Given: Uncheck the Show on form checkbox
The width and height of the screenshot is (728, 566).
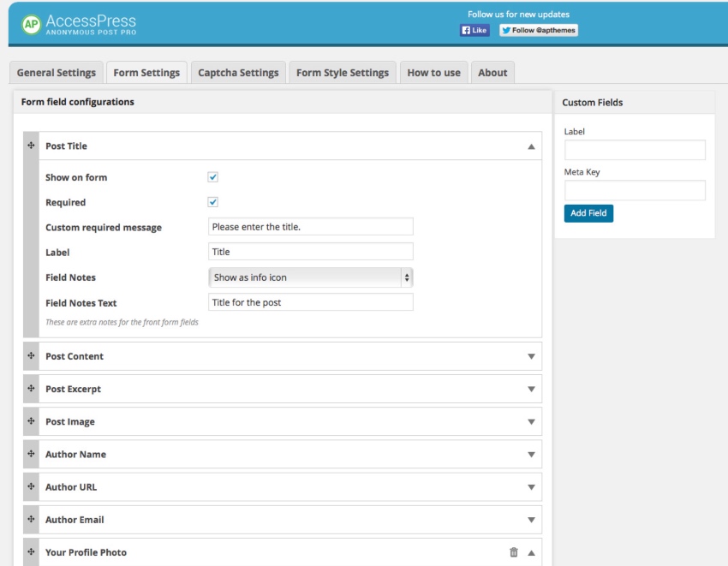Looking at the screenshot, I should 212,176.
